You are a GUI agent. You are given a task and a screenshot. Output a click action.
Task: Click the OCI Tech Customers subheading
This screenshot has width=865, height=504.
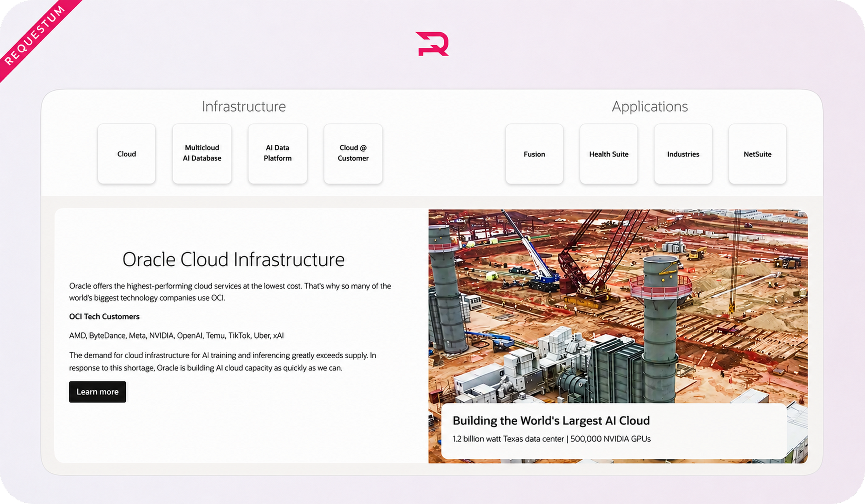tap(104, 316)
